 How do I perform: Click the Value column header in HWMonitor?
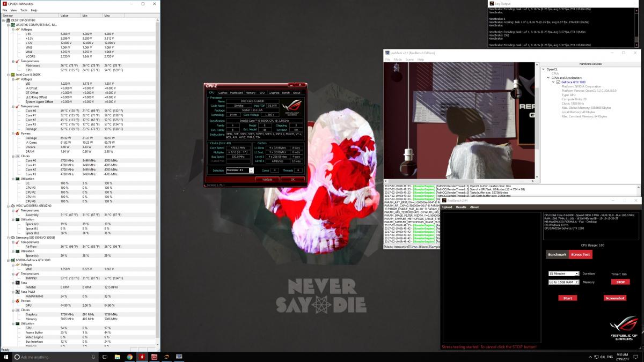point(70,16)
